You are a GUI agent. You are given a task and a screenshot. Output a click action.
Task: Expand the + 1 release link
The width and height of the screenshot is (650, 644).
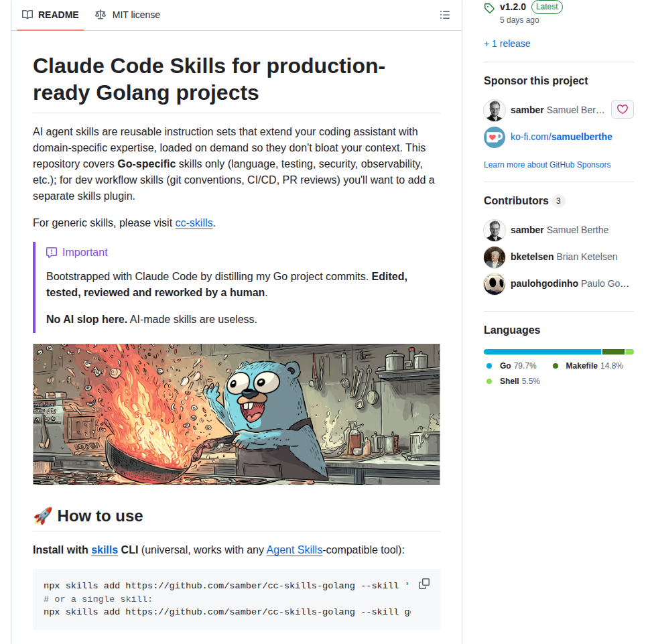pyautogui.click(x=507, y=44)
